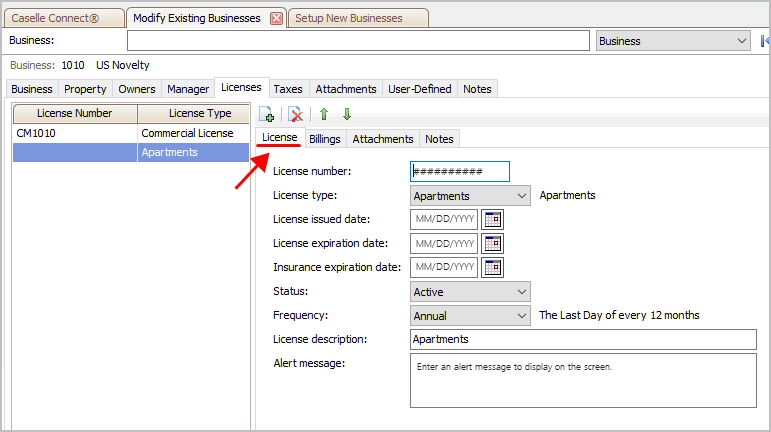Image resolution: width=771 pixels, height=432 pixels.
Task: Select the Owners tab
Action: (137, 89)
